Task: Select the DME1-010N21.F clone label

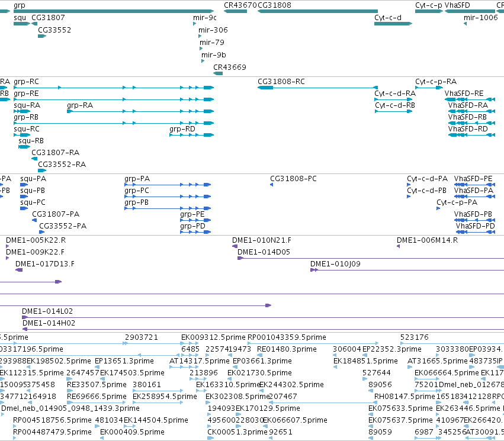Action: pyautogui.click(x=262, y=240)
